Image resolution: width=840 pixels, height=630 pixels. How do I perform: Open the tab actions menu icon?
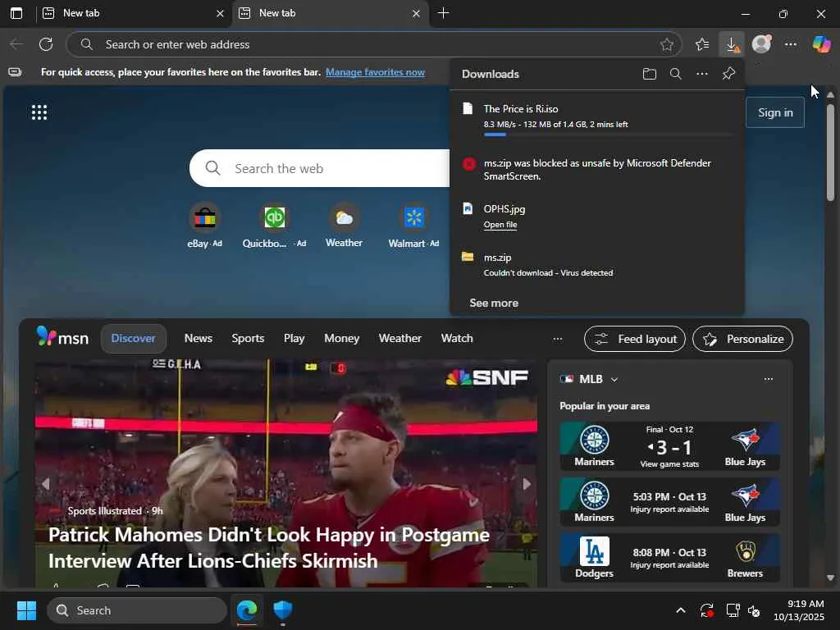click(x=16, y=13)
